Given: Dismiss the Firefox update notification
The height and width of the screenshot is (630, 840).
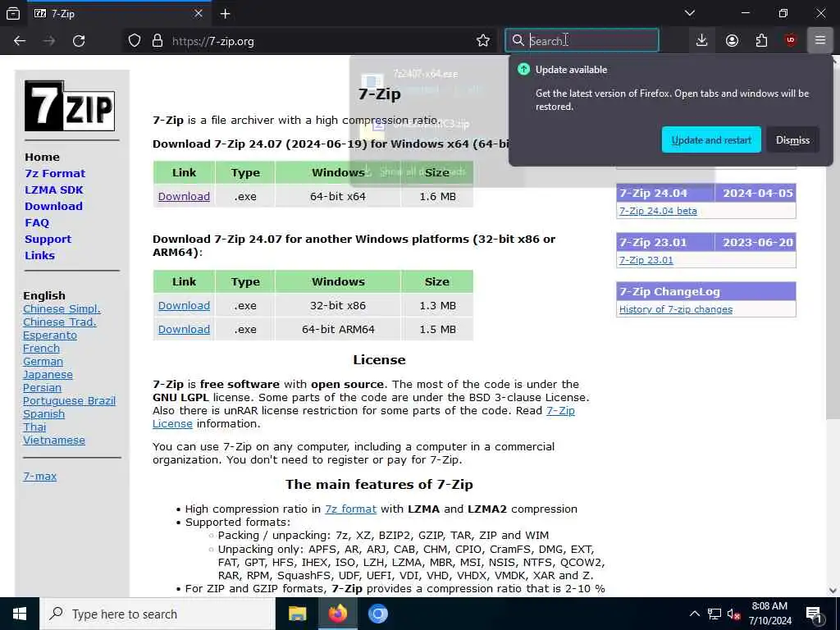Looking at the screenshot, I should [x=792, y=139].
